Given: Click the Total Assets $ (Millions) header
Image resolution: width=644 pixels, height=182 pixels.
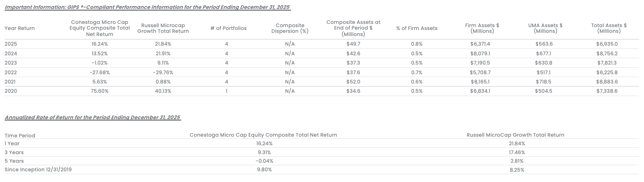Looking at the screenshot, I should (x=609, y=28).
